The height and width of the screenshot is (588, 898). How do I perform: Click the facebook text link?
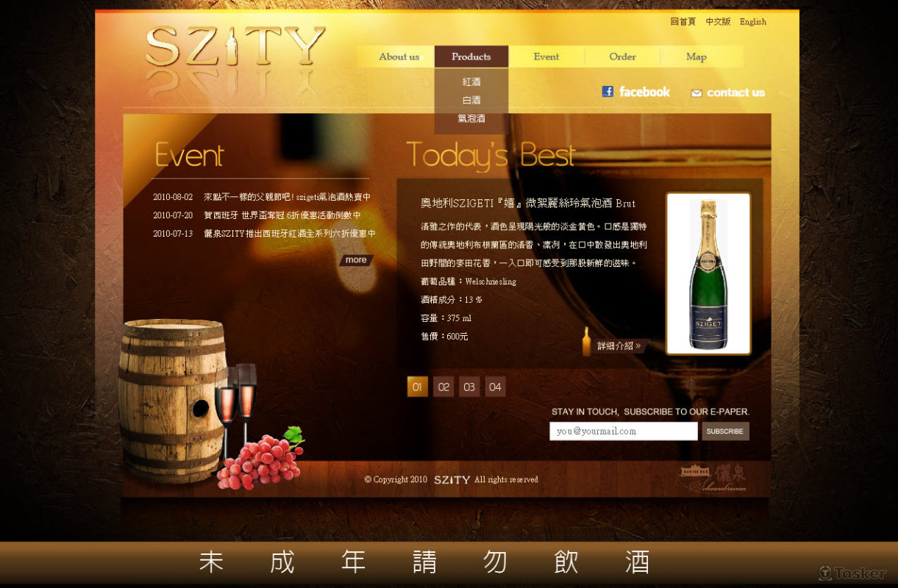tap(644, 92)
